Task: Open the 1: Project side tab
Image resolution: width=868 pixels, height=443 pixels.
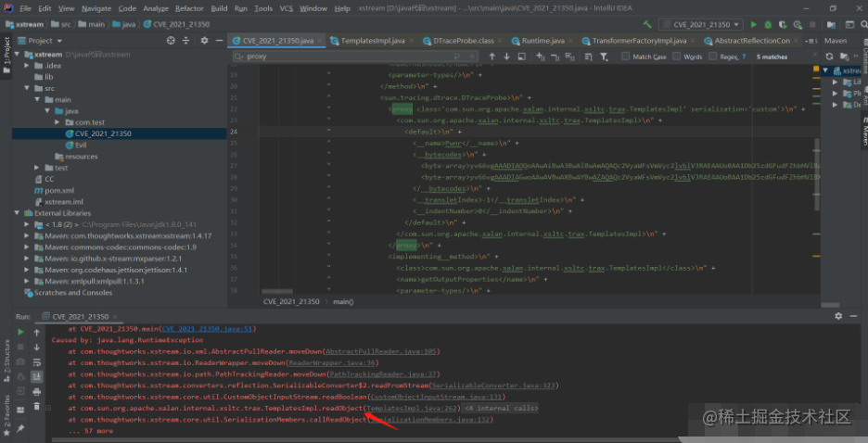Action: coord(6,57)
